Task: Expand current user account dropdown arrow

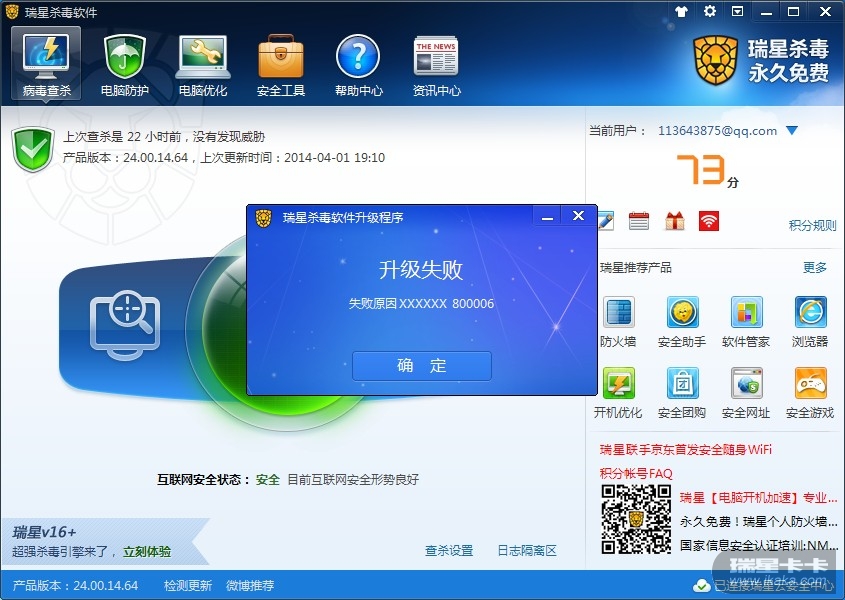Action: click(x=792, y=130)
